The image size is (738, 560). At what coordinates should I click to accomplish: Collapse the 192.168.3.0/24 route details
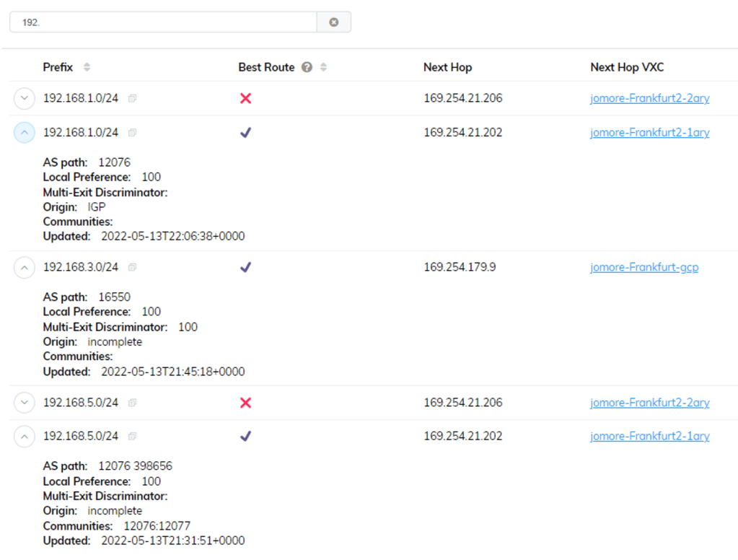pyautogui.click(x=25, y=268)
